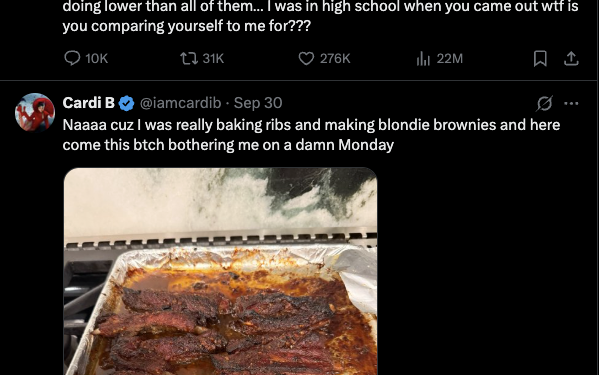Open the Sep 30 timestamp link
Screen dimensions: 599x375
coord(258,103)
